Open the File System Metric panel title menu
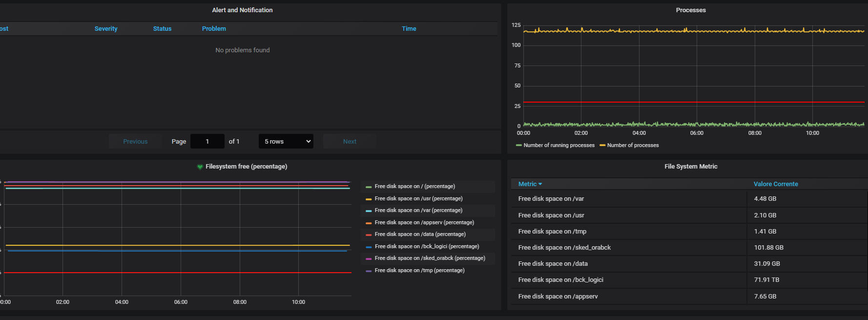This screenshot has height=320, width=868. click(x=691, y=167)
